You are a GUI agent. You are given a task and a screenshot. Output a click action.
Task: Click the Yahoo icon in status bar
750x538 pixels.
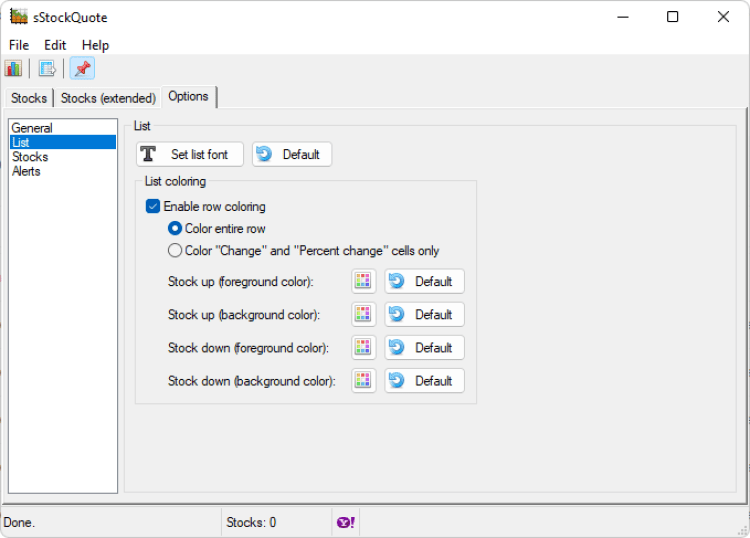[x=346, y=522]
